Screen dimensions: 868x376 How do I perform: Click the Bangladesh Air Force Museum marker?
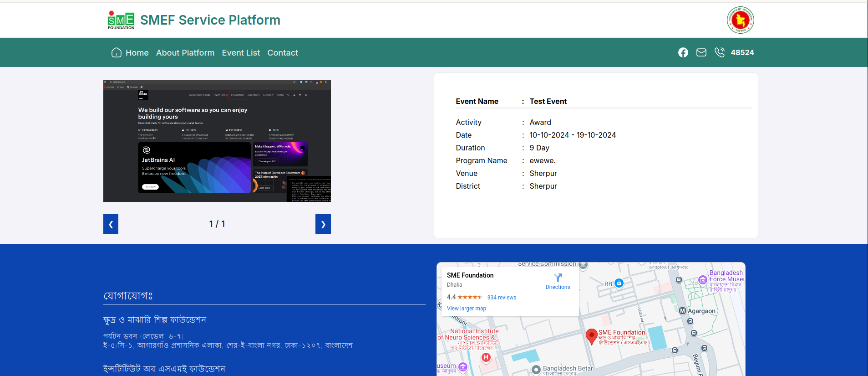[x=703, y=279]
